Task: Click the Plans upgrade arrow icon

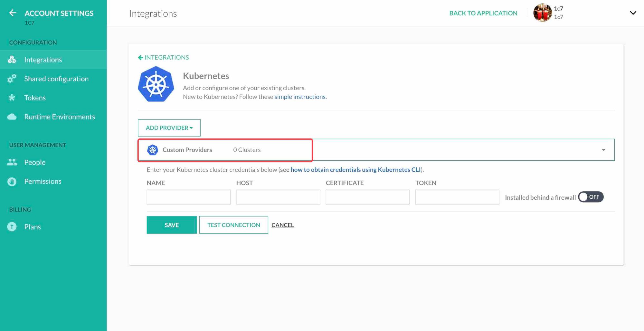Action: coord(12,227)
